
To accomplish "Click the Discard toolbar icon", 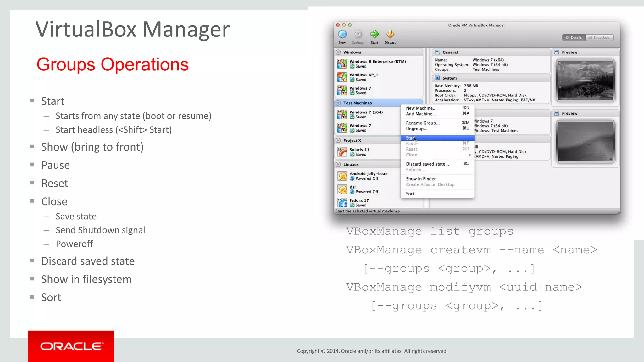I will pos(390,35).
